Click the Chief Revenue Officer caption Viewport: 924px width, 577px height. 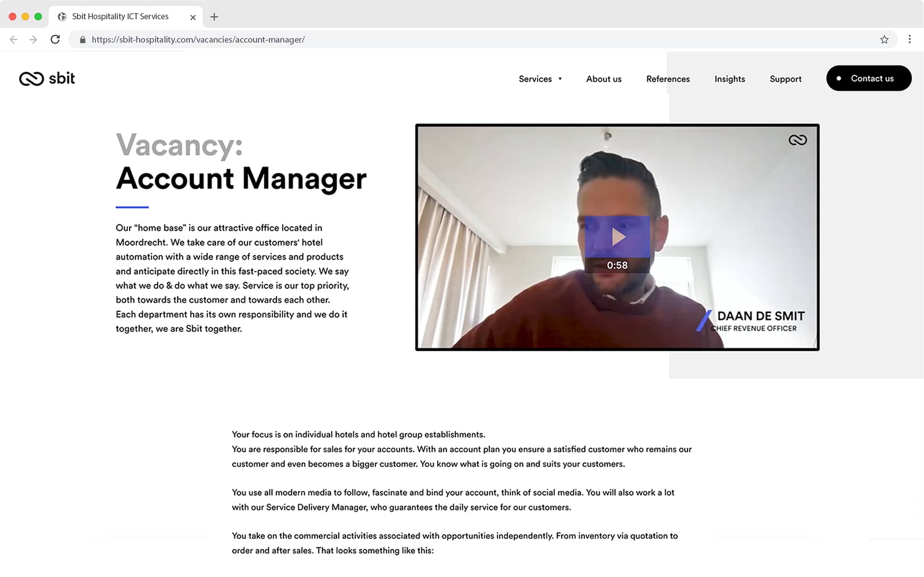click(753, 328)
